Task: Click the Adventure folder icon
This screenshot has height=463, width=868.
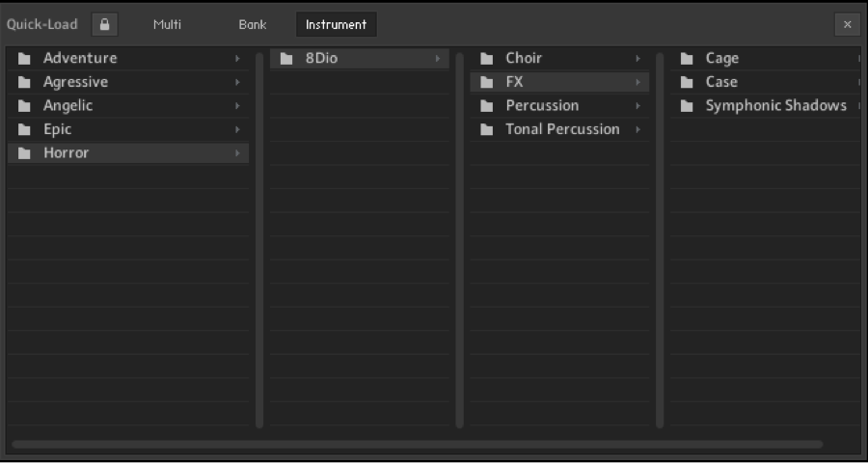Action: pos(24,59)
